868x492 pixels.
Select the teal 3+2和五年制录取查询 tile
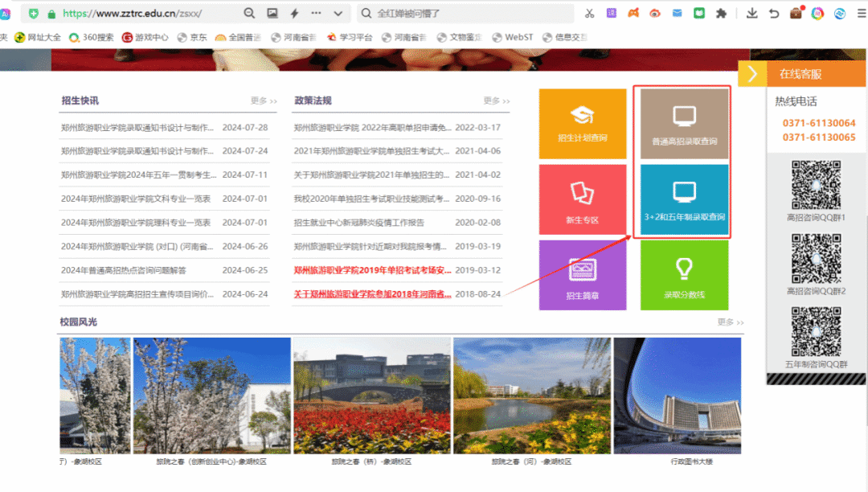[x=683, y=199]
